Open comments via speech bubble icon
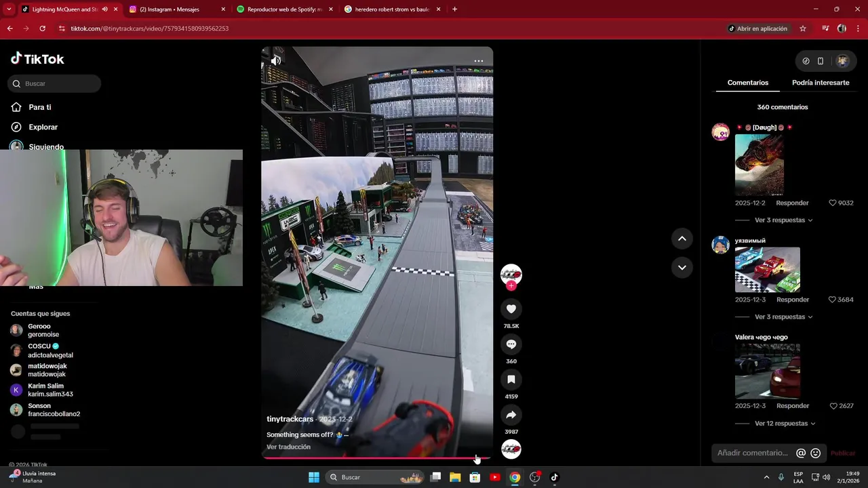The image size is (868, 488). [x=511, y=344]
